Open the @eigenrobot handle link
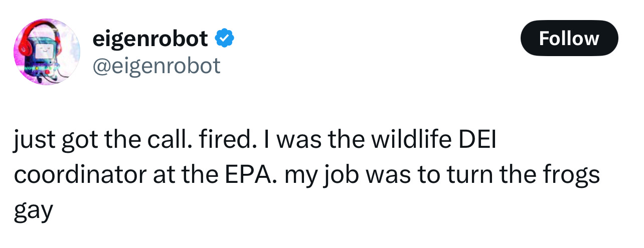This screenshot has height=248, width=644. coord(156,65)
